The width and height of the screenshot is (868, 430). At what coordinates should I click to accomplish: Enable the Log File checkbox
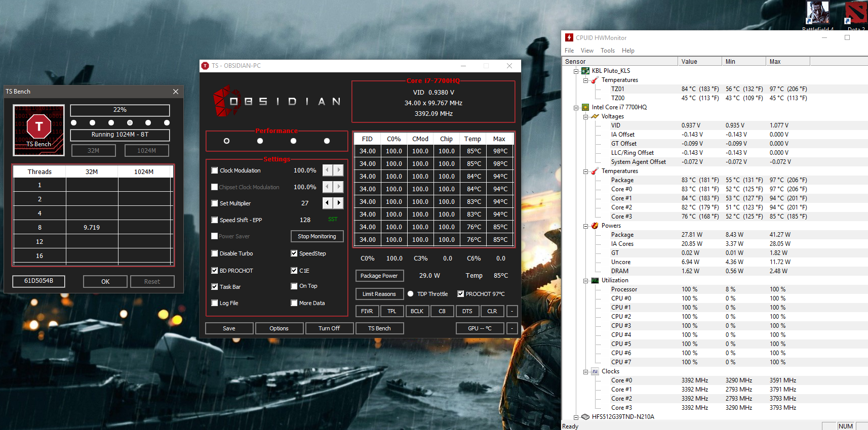coord(215,303)
